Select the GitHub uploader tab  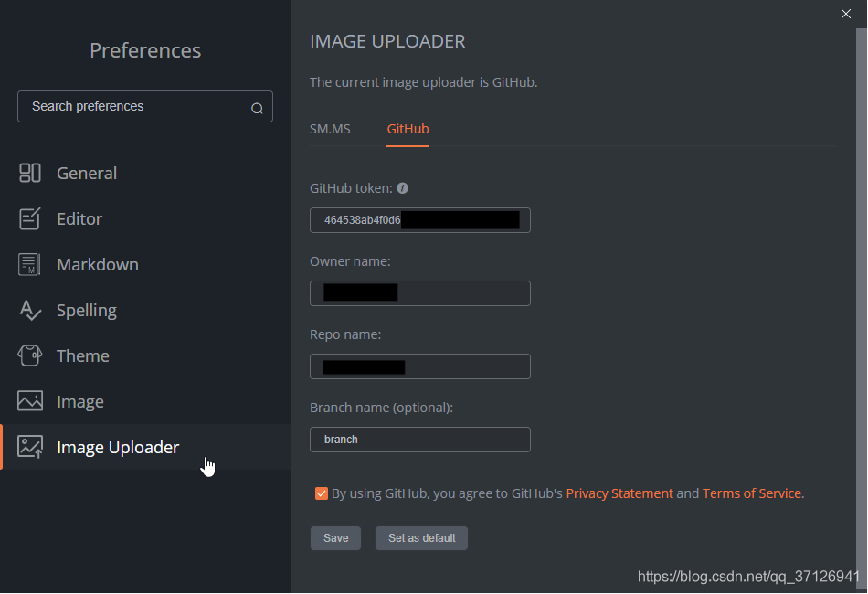(x=408, y=129)
